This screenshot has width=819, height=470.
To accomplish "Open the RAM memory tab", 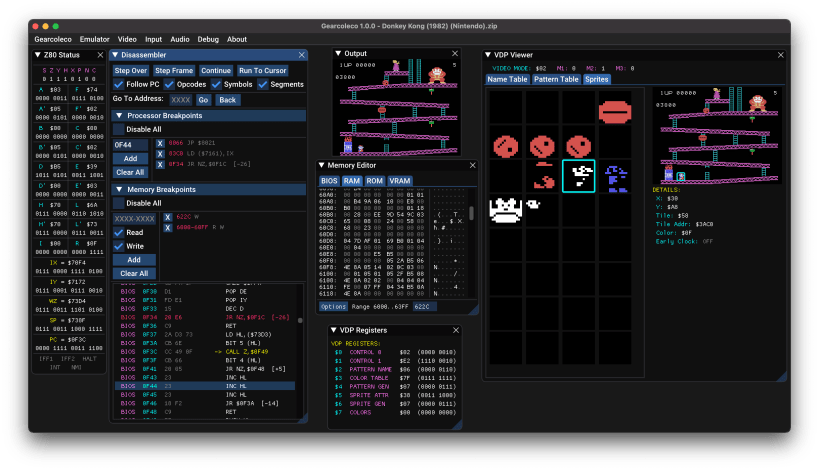I will pyautogui.click(x=352, y=181).
